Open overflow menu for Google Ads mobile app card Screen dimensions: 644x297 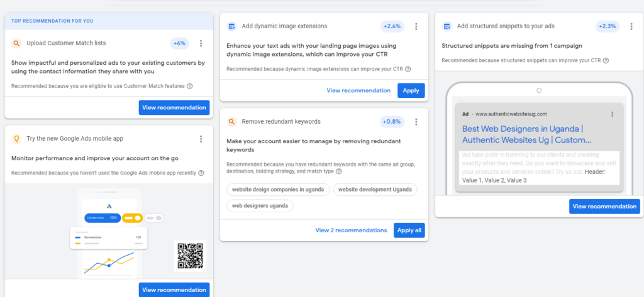coord(201,139)
